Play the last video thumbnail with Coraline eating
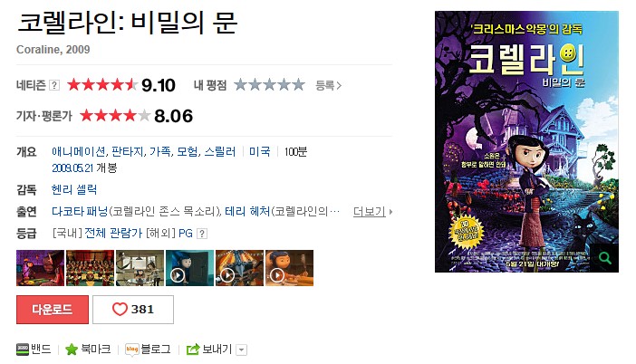This screenshot has width=636, height=364. [x=289, y=268]
